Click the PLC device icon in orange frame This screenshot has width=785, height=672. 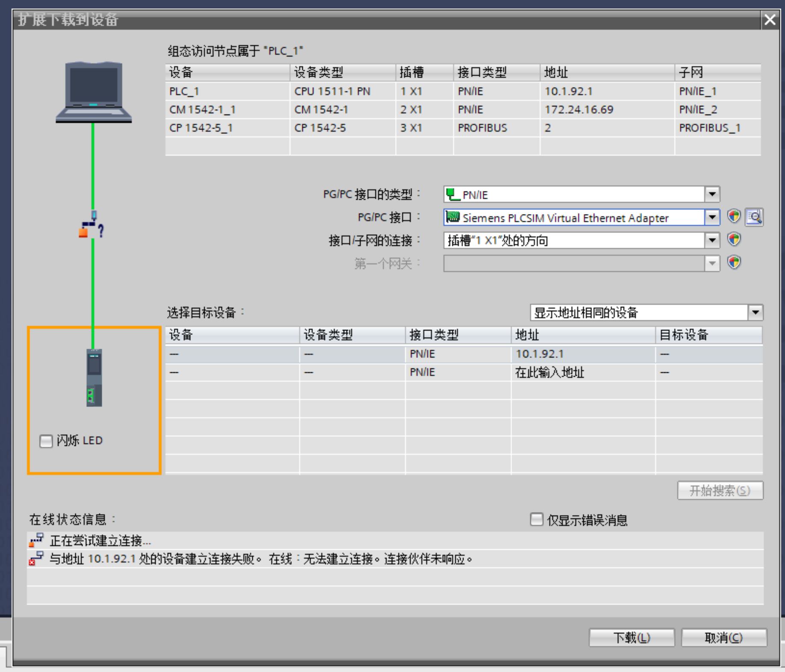pos(94,378)
